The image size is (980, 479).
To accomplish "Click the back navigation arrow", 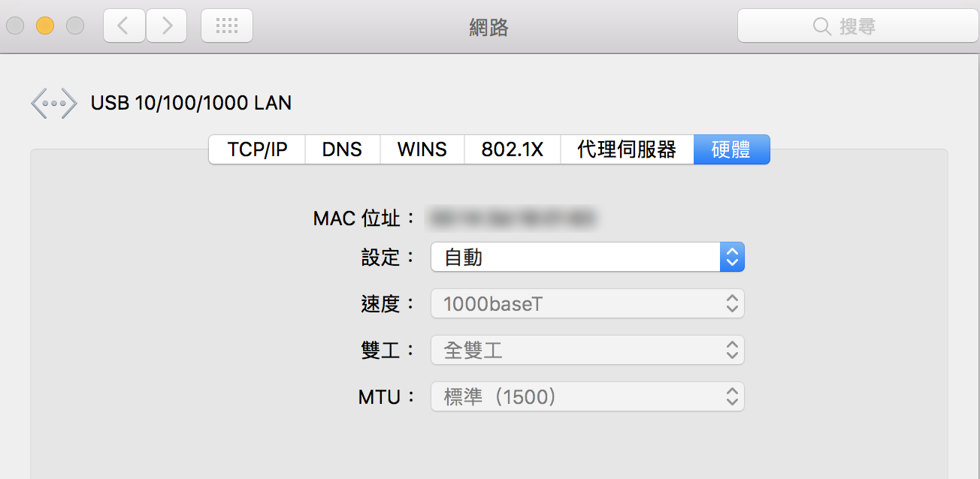I will coord(124,26).
